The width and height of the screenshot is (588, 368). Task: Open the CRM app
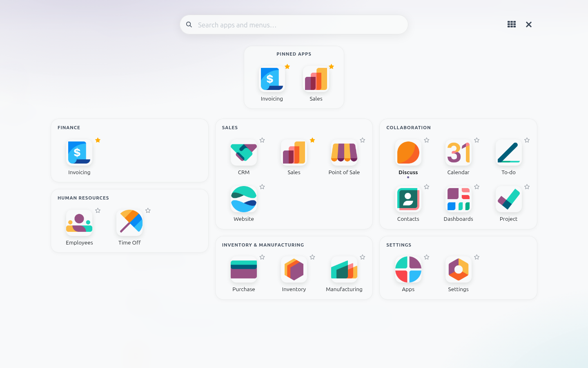point(244,153)
